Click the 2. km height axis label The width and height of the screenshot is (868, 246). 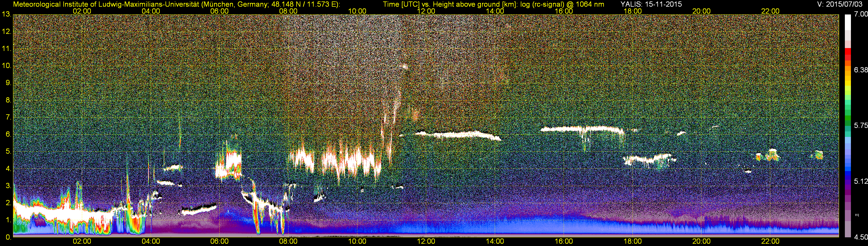pos(8,203)
